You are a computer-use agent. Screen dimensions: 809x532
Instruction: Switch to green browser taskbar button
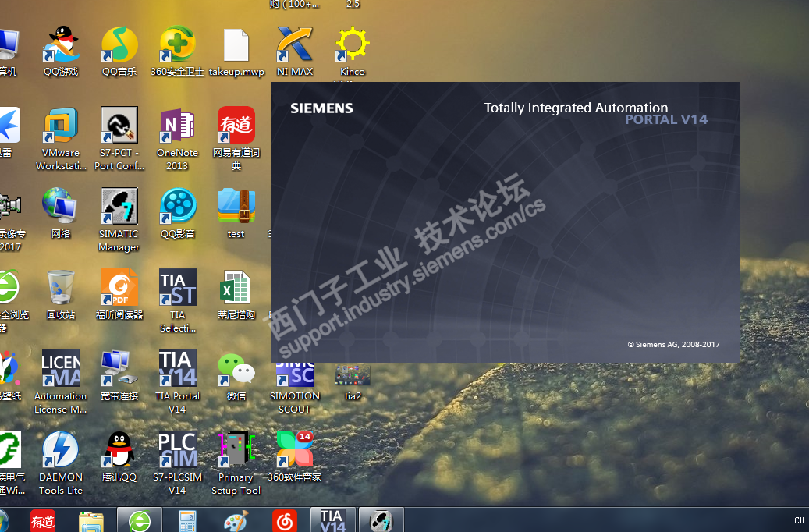[x=140, y=520]
